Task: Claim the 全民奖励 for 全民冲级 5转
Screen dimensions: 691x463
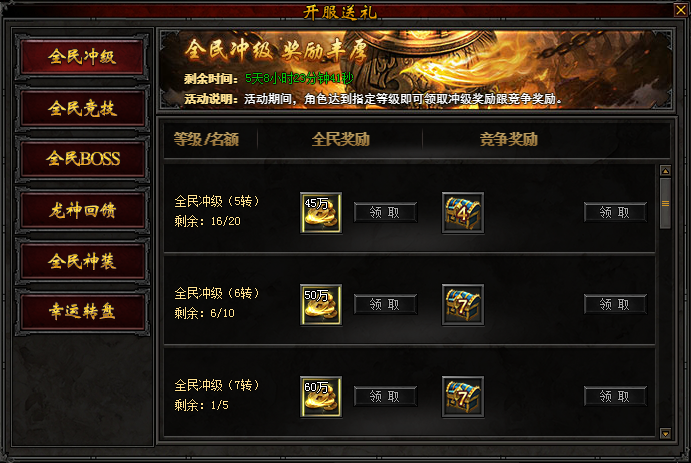Action: (x=385, y=212)
